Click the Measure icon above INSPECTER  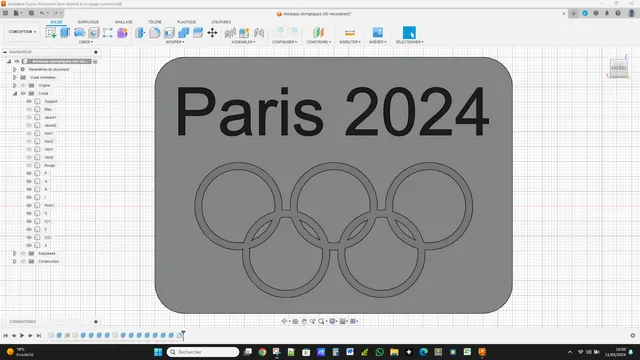pyautogui.click(x=350, y=33)
